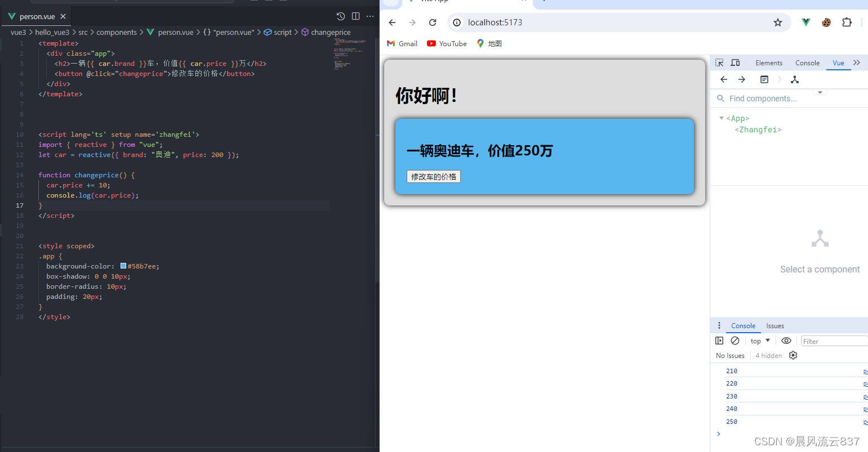868x452 pixels.
Task: Switch to DevTools top Console tab
Action: pos(807,63)
